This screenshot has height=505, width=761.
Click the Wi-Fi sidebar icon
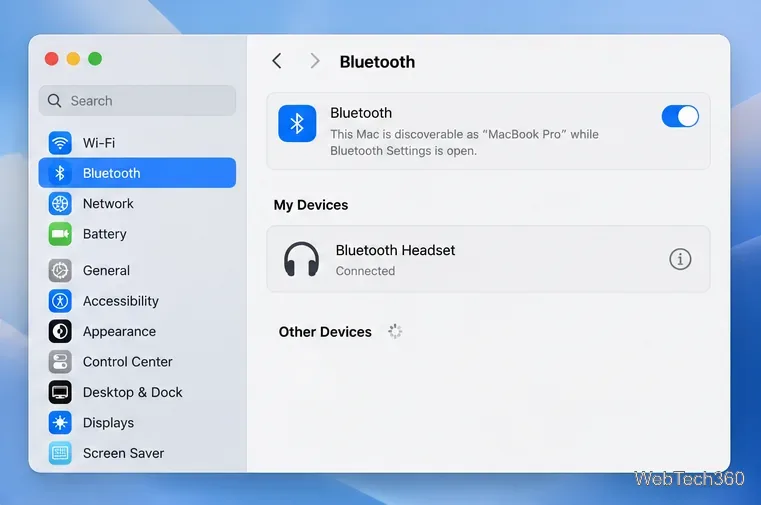[60, 143]
